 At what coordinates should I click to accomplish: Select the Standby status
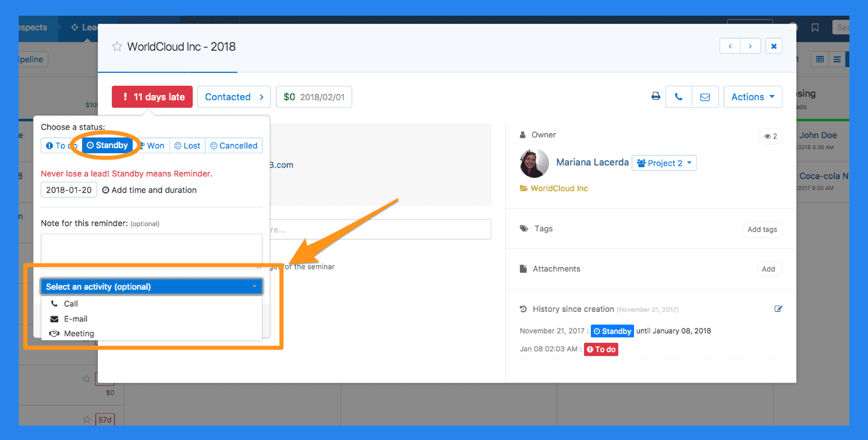click(x=107, y=145)
